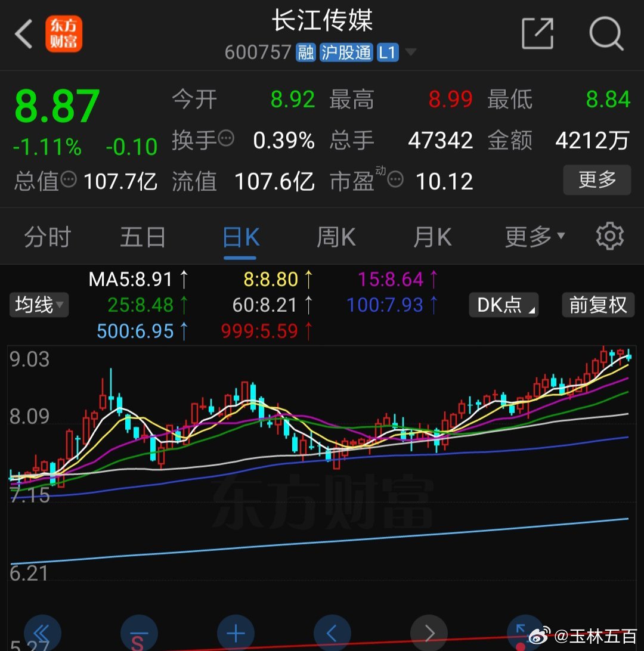Zoom in chart with plus button
644x651 pixels.
[236, 633]
